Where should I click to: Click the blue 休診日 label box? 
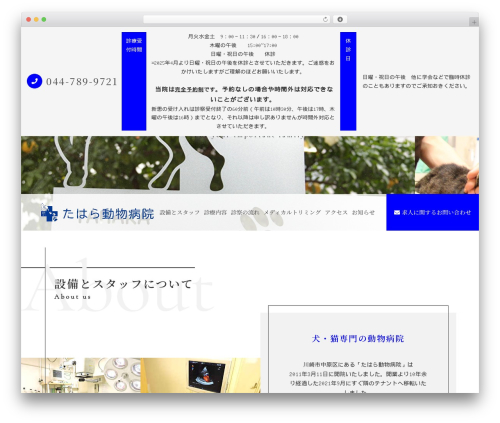[x=348, y=81]
